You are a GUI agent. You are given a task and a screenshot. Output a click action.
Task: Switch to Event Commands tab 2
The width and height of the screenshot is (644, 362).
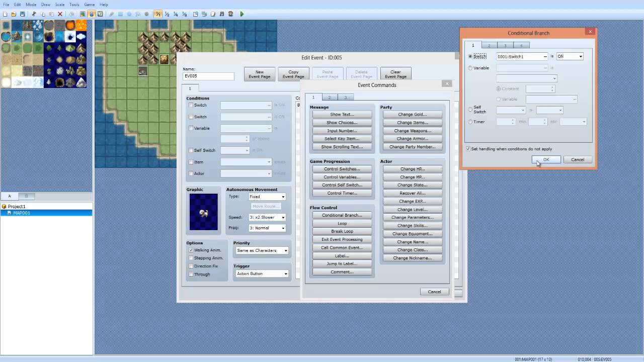pos(329,97)
